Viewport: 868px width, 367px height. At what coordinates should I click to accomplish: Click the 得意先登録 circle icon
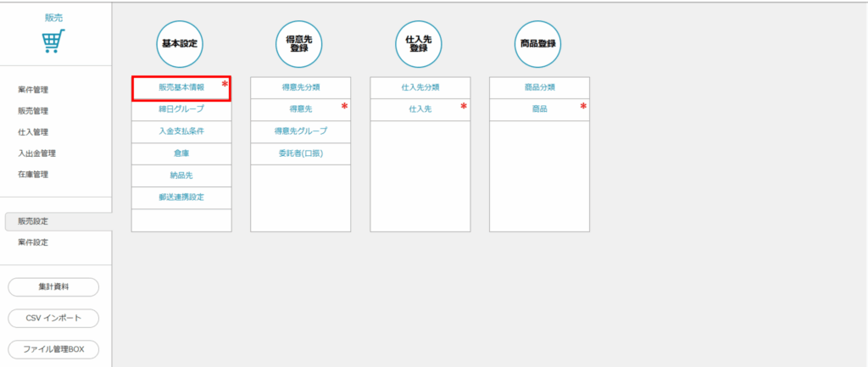pyautogui.click(x=300, y=43)
